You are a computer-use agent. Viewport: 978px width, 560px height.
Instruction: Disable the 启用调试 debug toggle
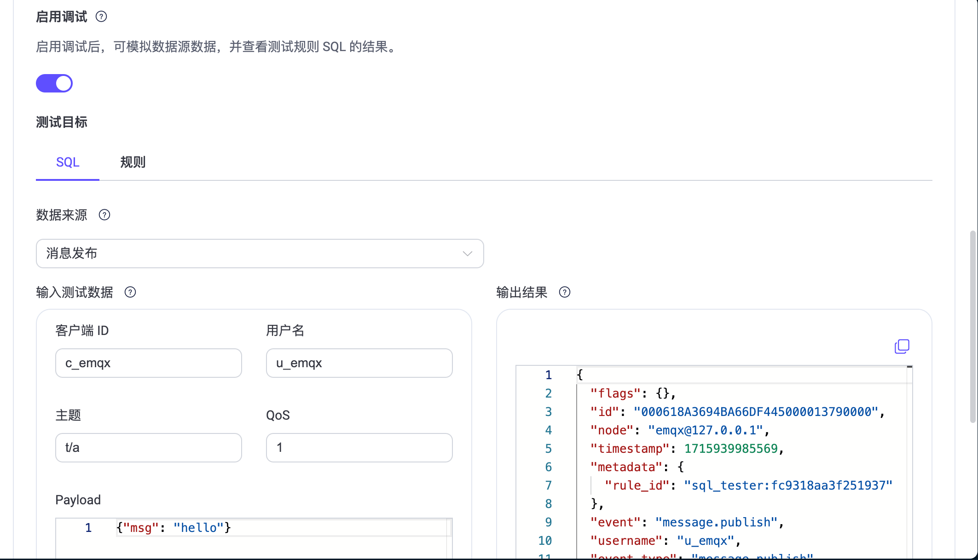(54, 83)
